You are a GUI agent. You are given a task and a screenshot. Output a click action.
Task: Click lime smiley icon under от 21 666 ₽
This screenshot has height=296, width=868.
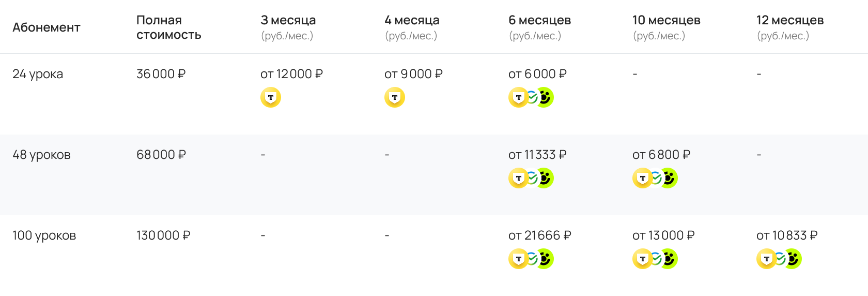coord(544,259)
